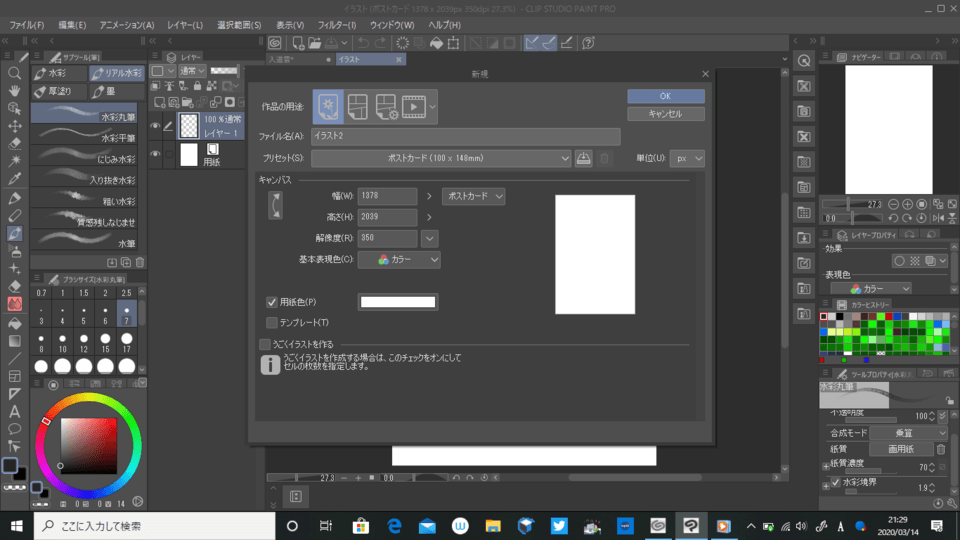Select the Magnifier zoom tool

click(15, 73)
